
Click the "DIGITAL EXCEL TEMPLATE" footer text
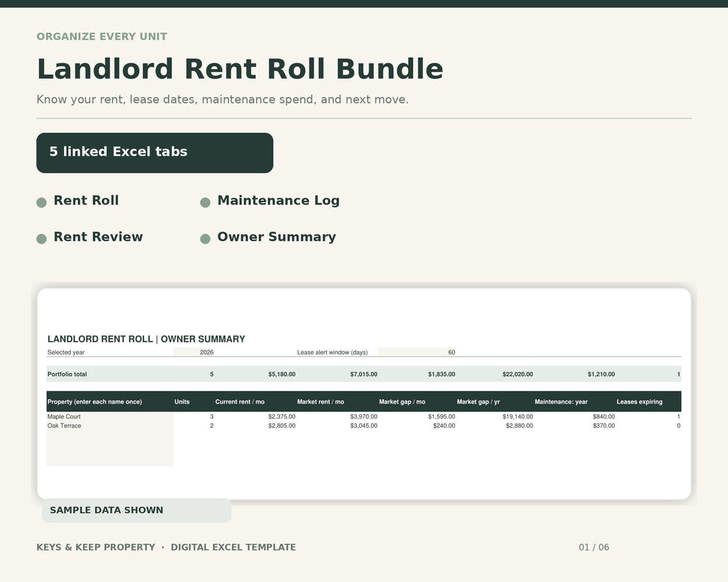pyautogui.click(x=233, y=547)
